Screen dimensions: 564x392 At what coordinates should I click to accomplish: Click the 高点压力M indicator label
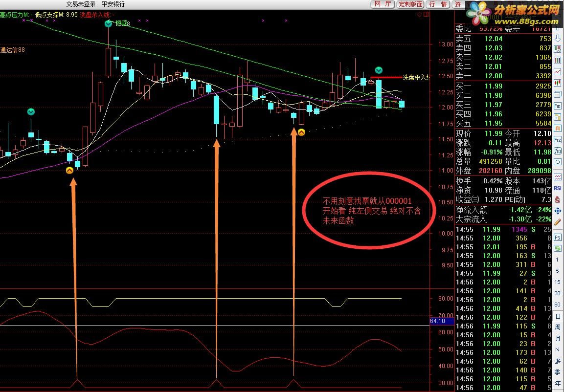pyautogui.click(x=17, y=15)
